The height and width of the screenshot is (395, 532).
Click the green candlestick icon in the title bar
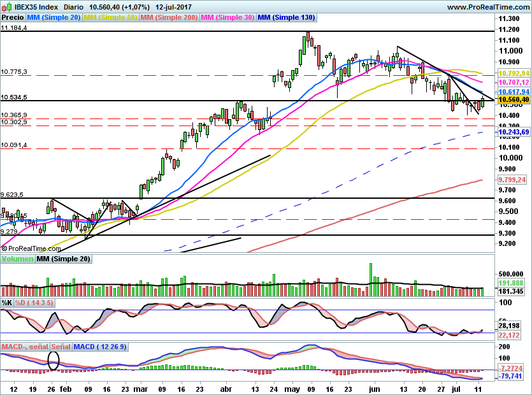point(9,6)
